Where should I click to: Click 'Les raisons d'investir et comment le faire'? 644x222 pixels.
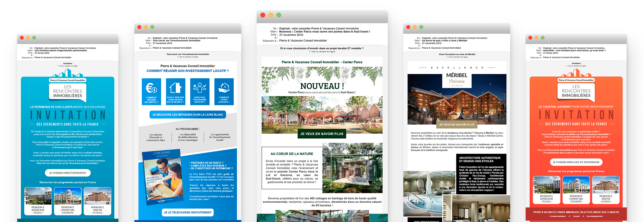pos(156,137)
